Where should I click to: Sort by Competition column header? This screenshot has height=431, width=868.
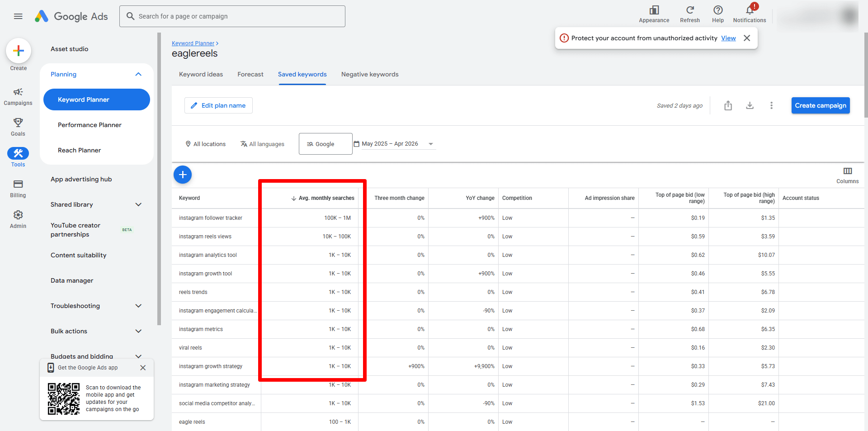click(x=517, y=198)
